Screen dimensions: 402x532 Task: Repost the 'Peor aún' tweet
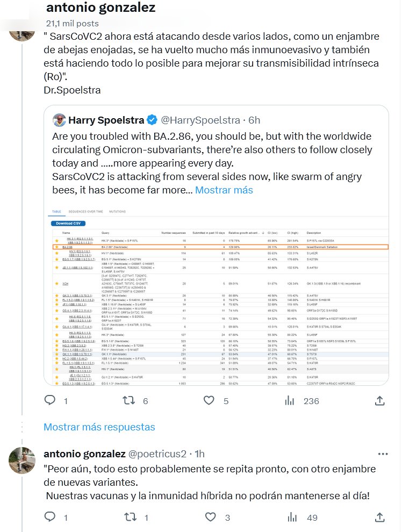coord(130,517)
